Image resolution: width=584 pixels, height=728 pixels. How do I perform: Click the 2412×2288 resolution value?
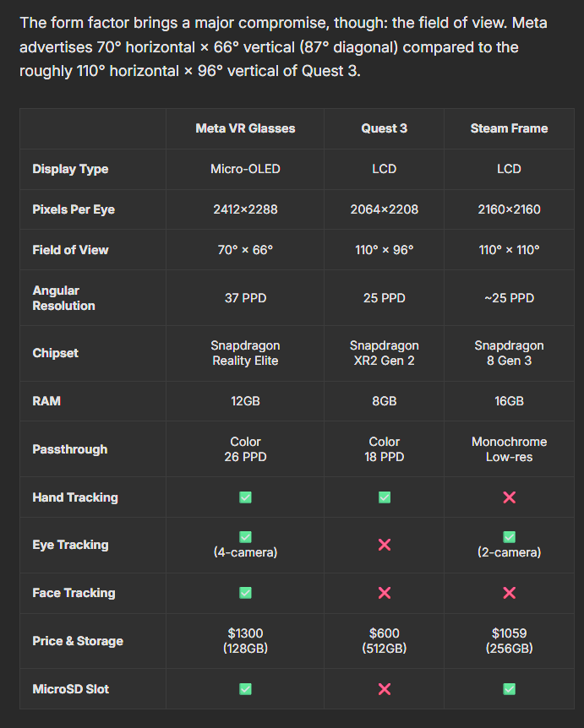(245, 209)
